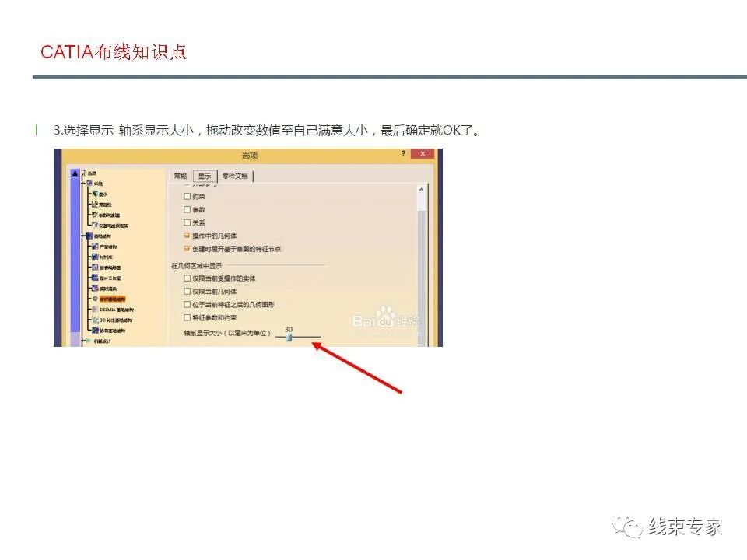Viewport: 747px width, 560px height.
Task: Click the dialog help question mark button
Action: point(403,153)
